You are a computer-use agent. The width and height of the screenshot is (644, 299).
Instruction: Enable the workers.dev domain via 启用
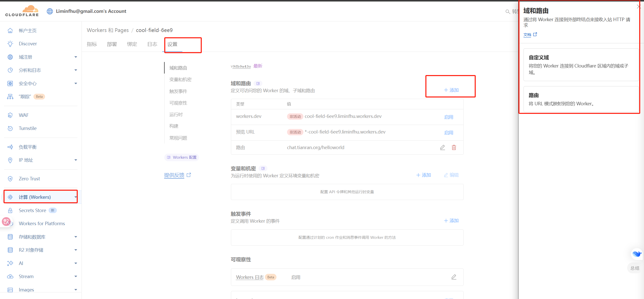[x=449, y=117]
